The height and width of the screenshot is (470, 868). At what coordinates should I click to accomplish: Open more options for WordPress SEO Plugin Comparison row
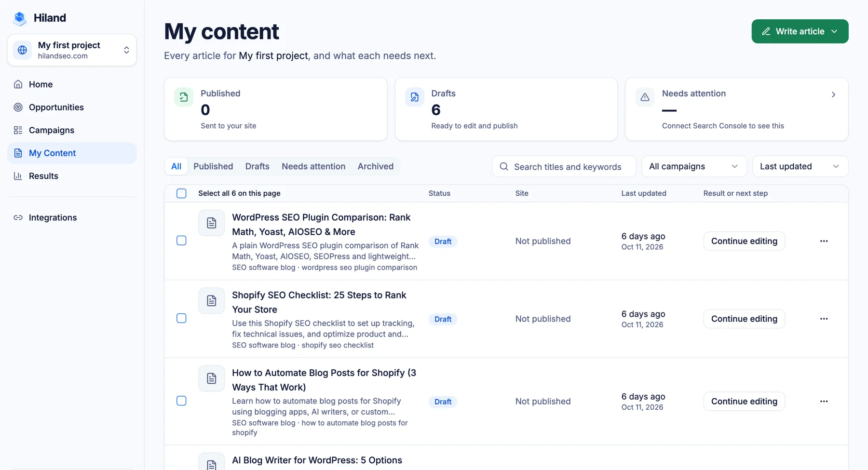824,241
